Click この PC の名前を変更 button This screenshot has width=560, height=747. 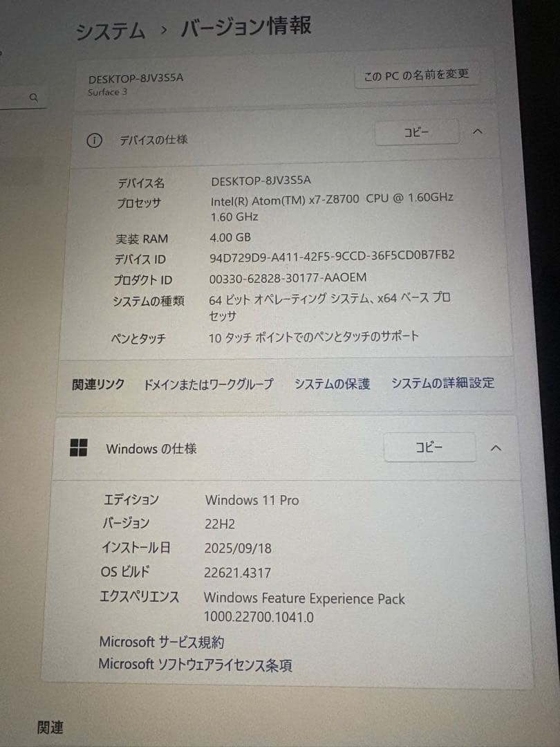click(x=416, y=75)
